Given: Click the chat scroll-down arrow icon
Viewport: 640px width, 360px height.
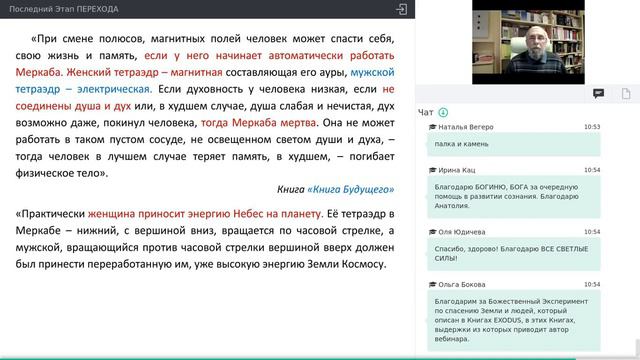Looking at the screenshot, I should [443, 112].
